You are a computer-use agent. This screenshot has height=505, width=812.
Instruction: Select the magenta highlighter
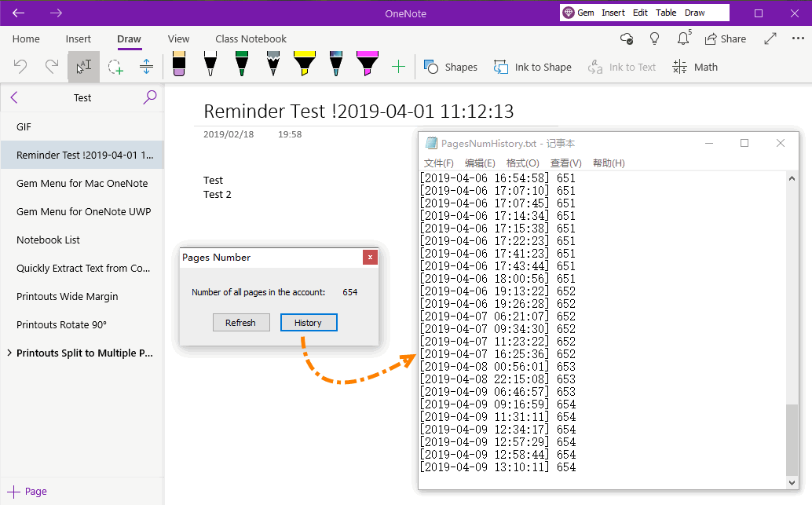[x=368, y=64]
